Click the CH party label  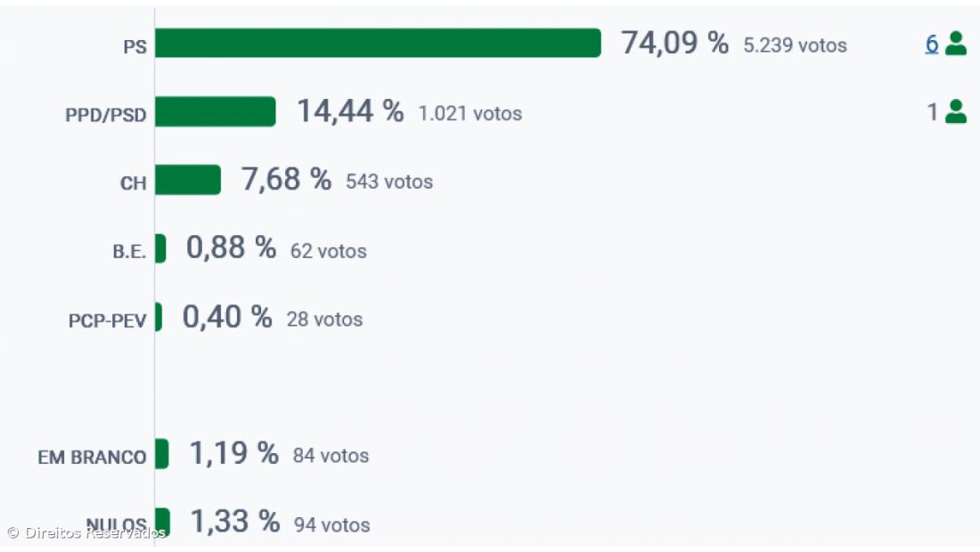pyautogui.click(x=133, y=184)
